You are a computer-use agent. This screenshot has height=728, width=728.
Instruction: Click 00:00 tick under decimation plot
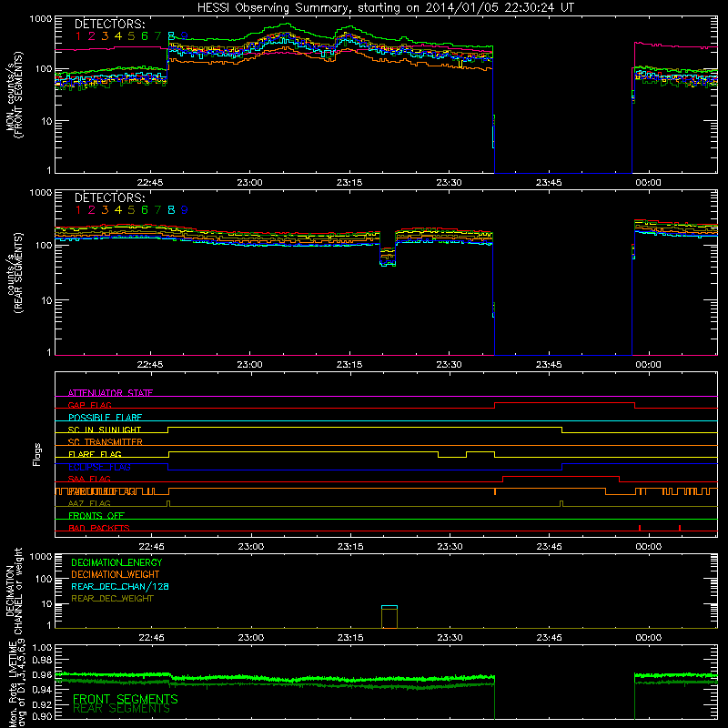tap(648, 638)
